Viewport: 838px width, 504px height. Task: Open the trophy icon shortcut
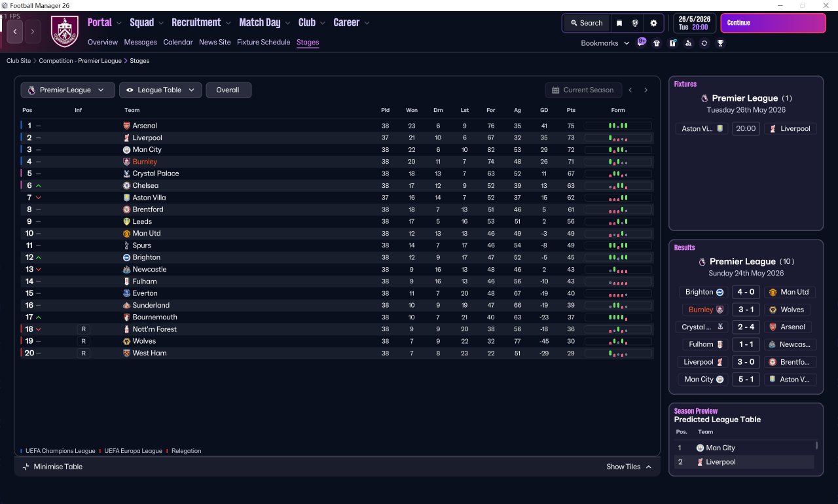coord(720,43)
